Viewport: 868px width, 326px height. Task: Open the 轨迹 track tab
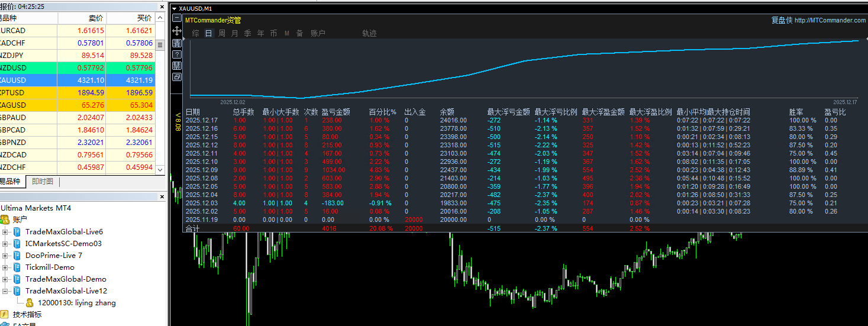click(x=369, y=33)
